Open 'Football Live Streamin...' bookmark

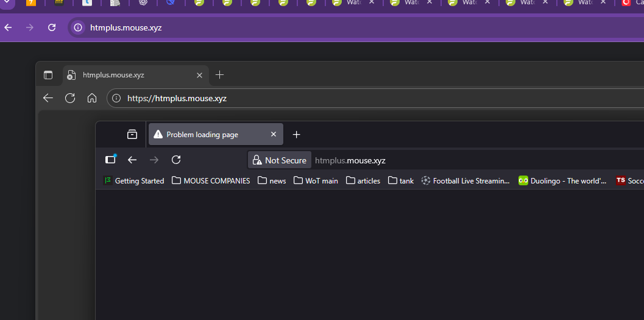pos(465,181)
